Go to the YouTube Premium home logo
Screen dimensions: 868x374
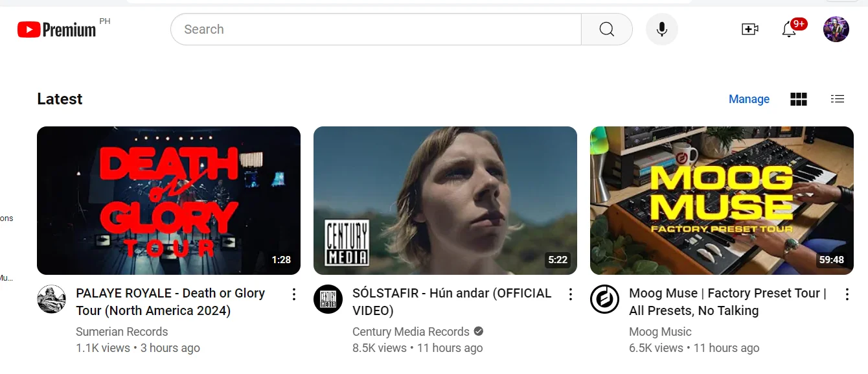pyautogui.click(x=57, y=29)
